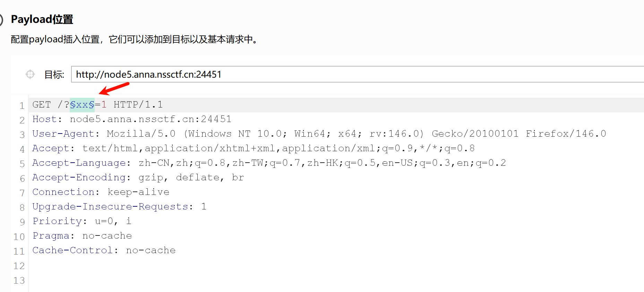Click the payload value 1 after §xx§

(x=104, y=104)
